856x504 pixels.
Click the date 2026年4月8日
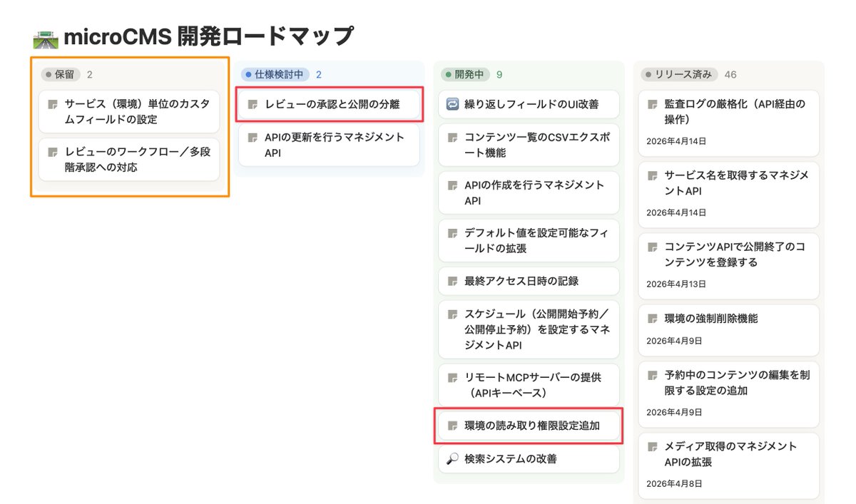pyautogui.click(x=674, y=483)
